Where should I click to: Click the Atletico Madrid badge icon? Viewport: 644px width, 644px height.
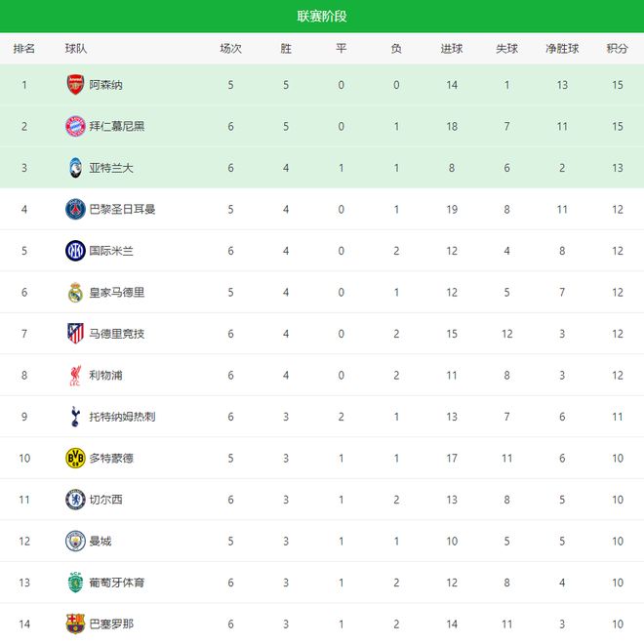[x=75, y=334]
